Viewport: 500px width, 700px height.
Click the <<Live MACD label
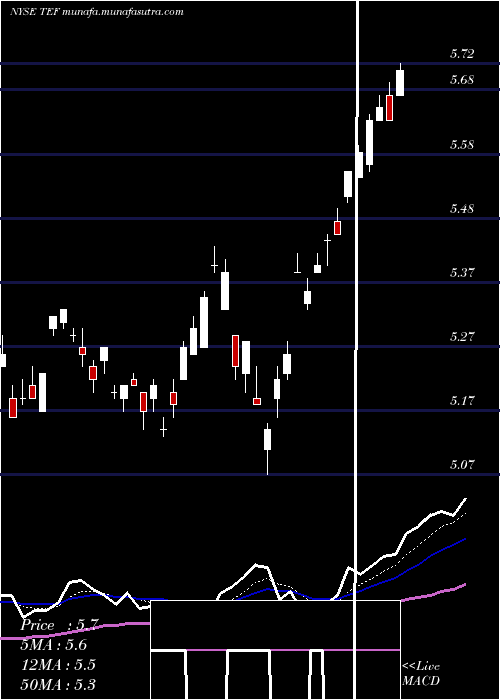pos(421,673)
